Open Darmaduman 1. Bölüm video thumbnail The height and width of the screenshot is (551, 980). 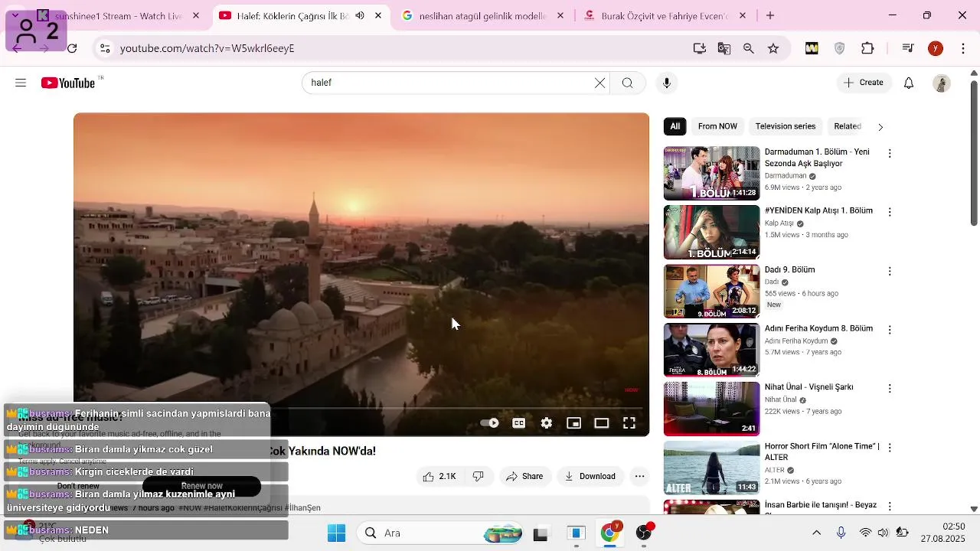coord(711,173)
